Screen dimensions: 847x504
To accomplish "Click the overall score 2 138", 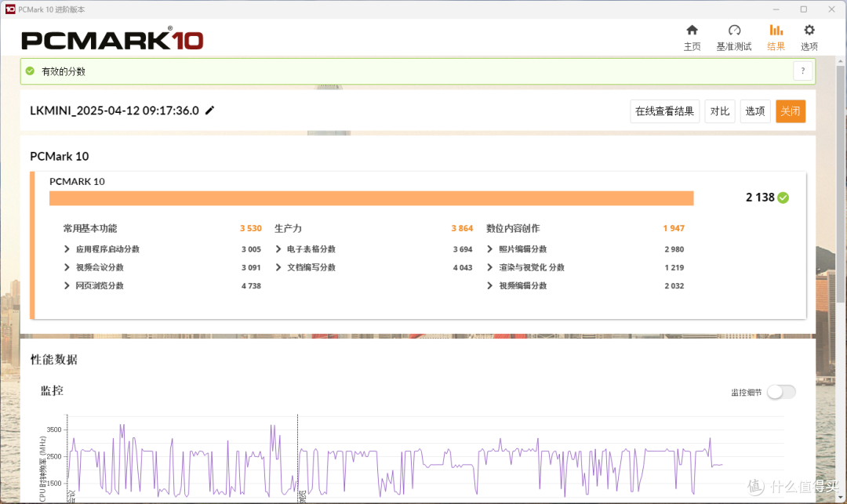I will 760,198.
